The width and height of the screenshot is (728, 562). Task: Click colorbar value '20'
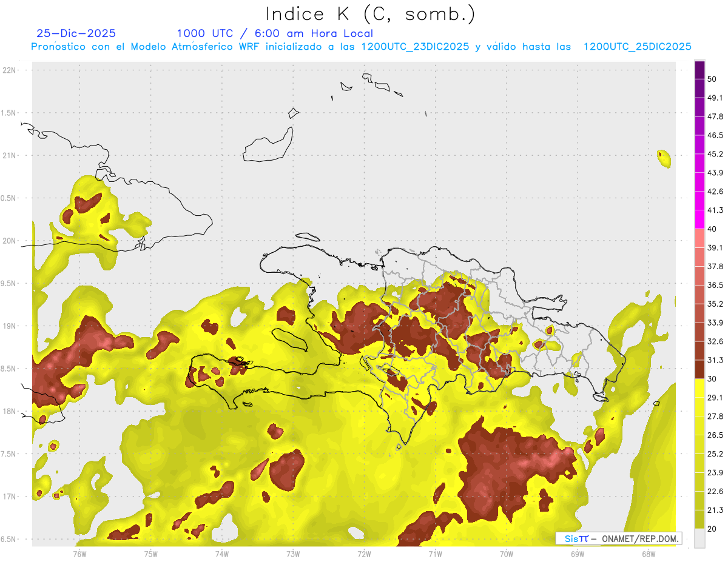pos(713,529)
